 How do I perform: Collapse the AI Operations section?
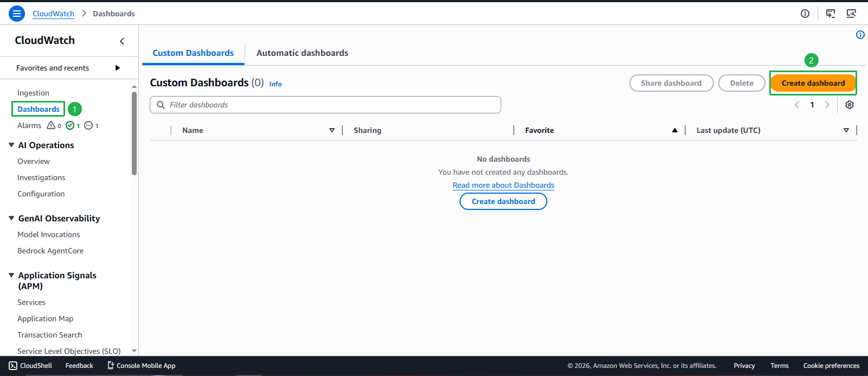click(x=11, y=145)
